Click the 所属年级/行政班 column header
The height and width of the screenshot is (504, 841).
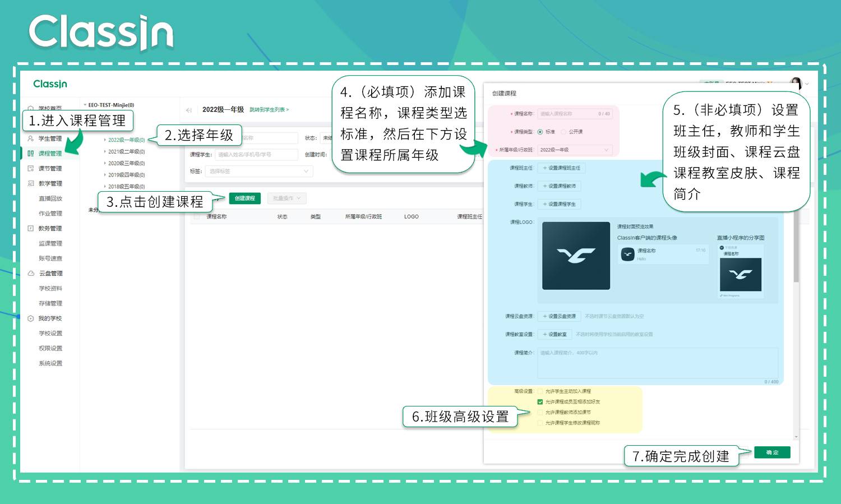(x=363, y=216)
